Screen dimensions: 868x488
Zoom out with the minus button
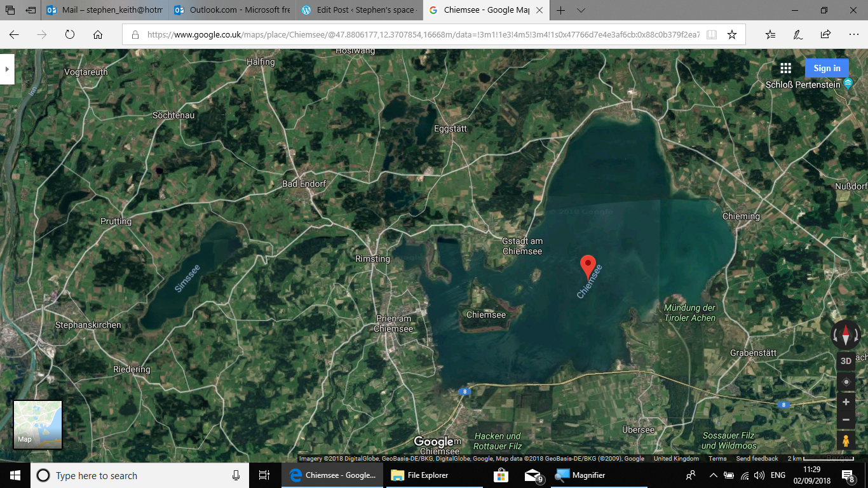coord(846,420)
